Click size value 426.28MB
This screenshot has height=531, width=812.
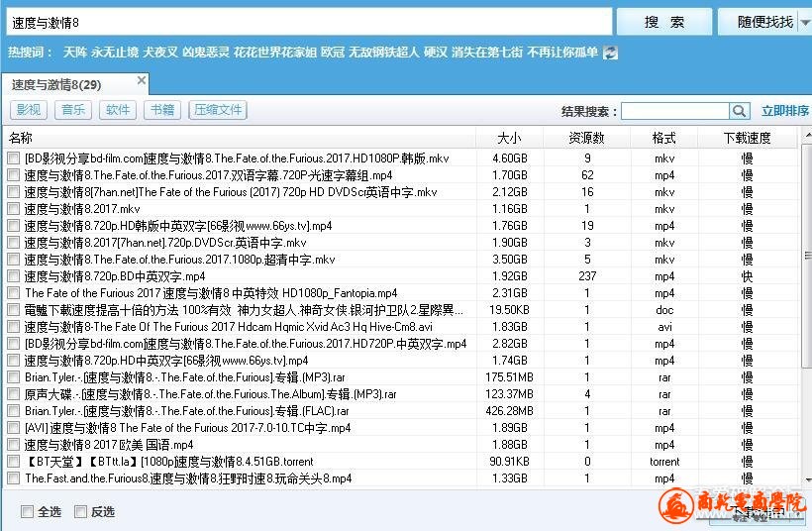coord(510,411)
